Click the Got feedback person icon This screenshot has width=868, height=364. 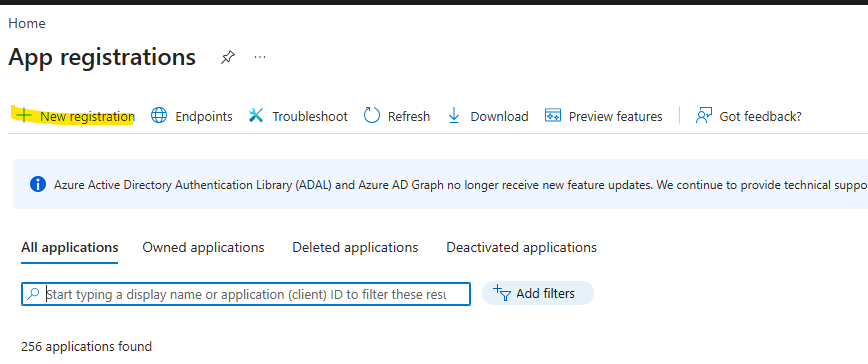click(x=704, y=116)
